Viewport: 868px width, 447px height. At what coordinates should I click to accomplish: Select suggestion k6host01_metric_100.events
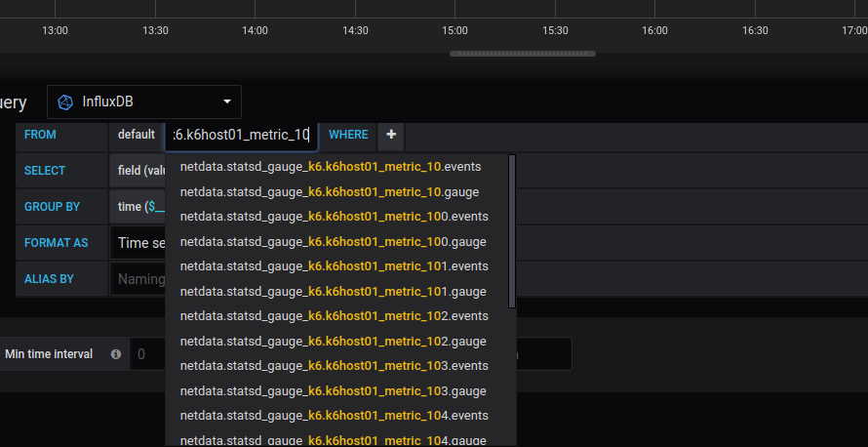337,217
